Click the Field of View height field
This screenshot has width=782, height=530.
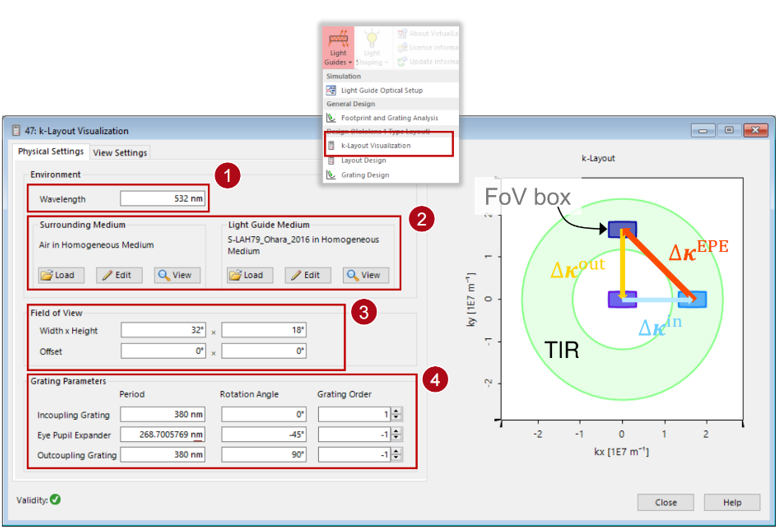(x=264, y=330)
